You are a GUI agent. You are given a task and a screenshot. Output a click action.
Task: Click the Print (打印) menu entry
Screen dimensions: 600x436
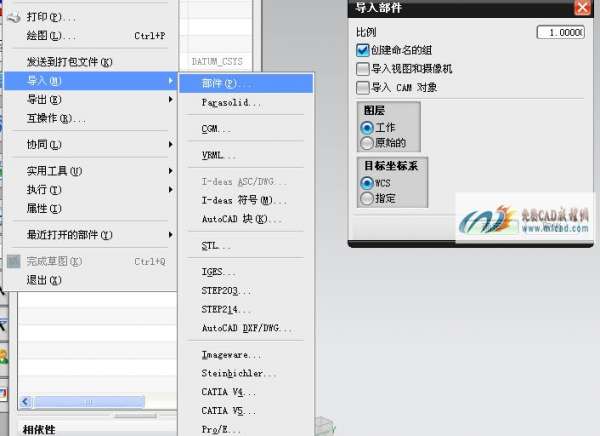point(90,17)
